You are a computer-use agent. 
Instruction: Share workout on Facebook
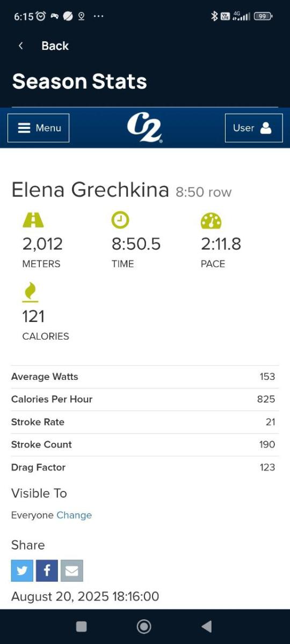click(47, 571)
